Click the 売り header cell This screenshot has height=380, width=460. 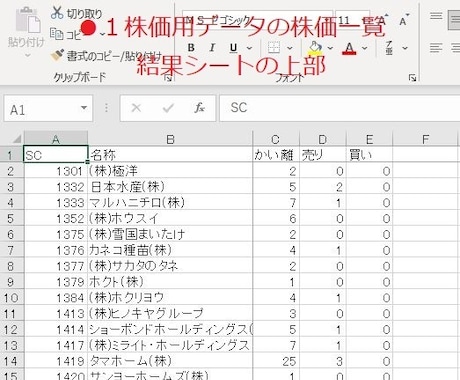click(323, 155)
